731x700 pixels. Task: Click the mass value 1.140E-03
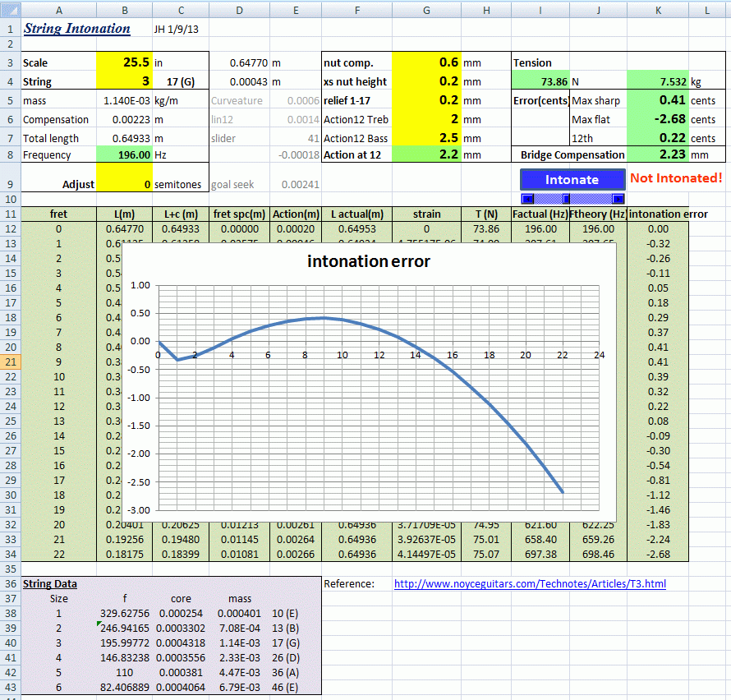click(x=125, y=100)
